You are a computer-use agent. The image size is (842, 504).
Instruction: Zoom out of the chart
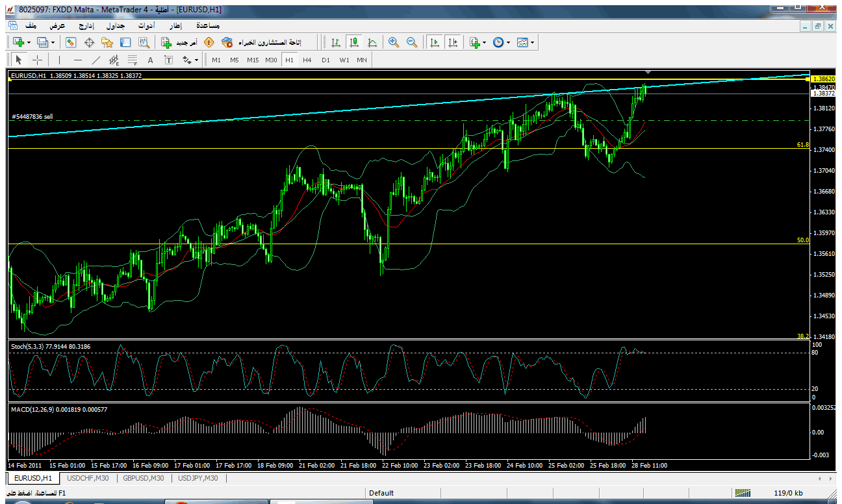point(412,42)
